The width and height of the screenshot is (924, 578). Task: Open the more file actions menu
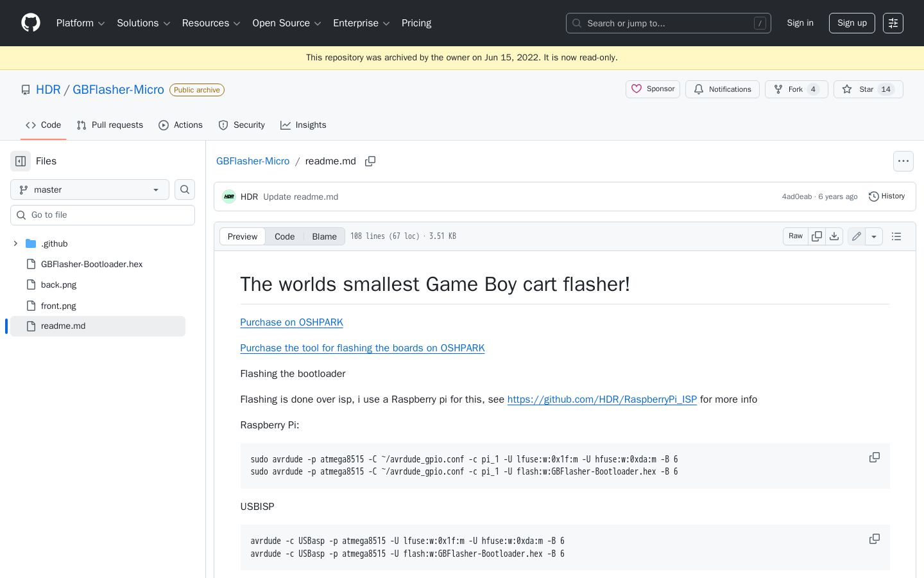pos(903,161)
